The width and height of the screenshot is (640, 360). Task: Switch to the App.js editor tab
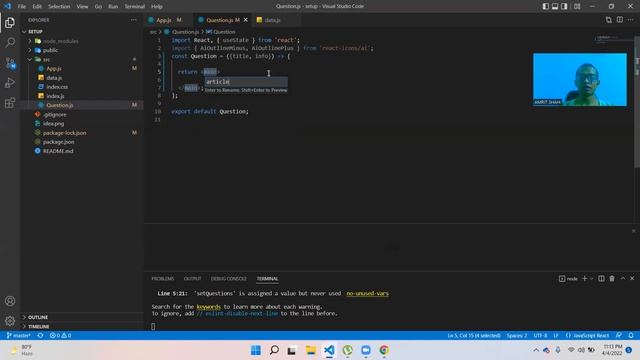[x=165, y=20]
